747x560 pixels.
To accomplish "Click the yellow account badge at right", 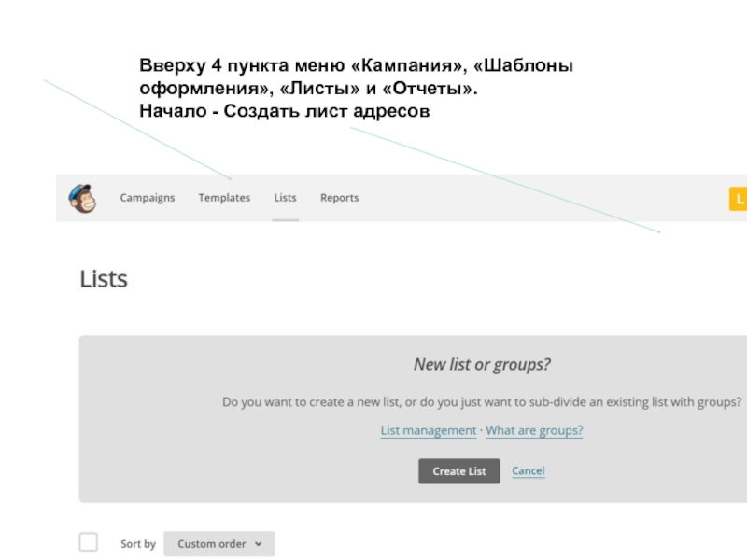I will point(738,199).
